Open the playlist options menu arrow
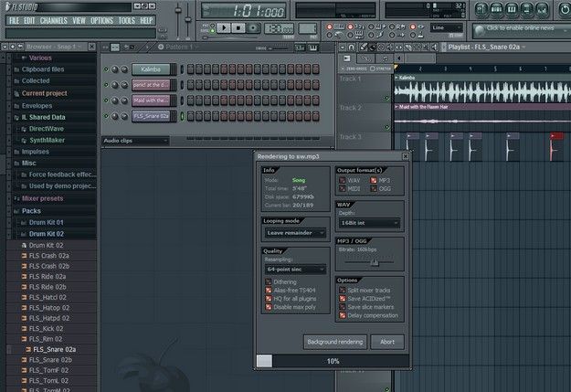571x392 pixels. point(343,47)
